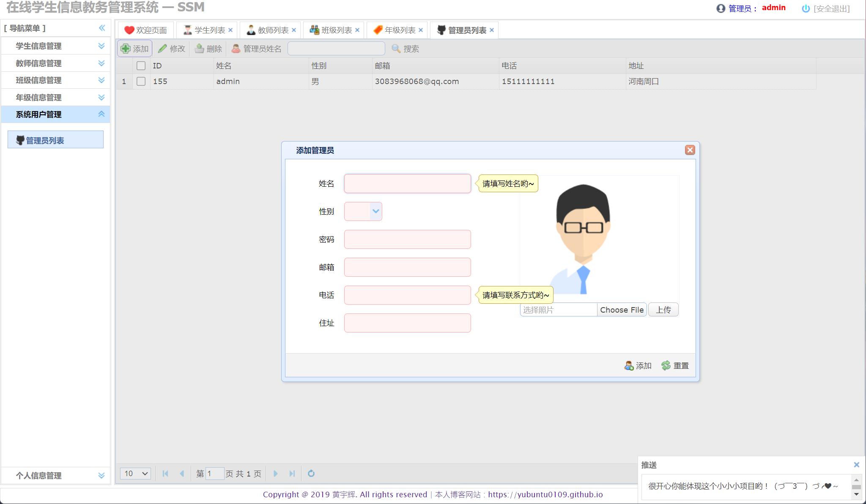The width and height of the screenshot is (866, 504).
Task: Click the magnifier 搜索 icon to search
Action: click(395, 49)
